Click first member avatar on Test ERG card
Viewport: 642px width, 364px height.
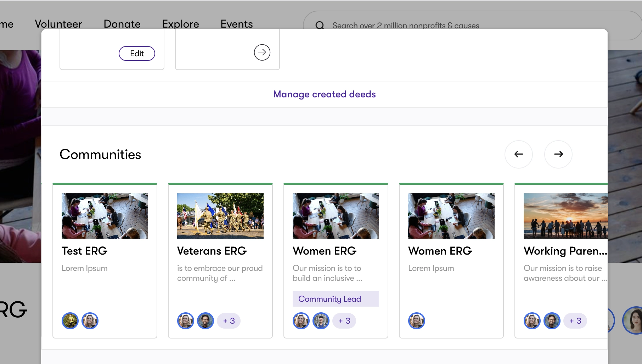[70, 321]
